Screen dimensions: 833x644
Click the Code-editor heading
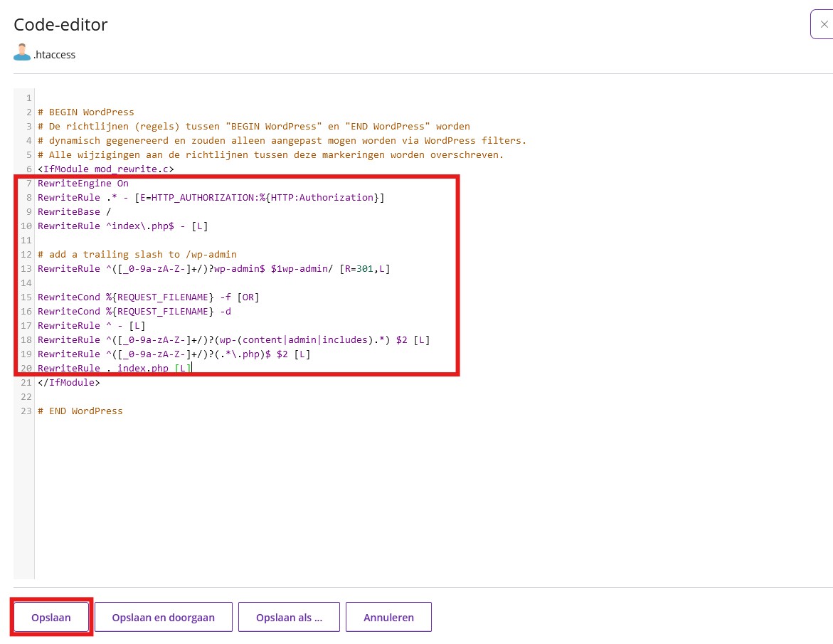(61, 25)
